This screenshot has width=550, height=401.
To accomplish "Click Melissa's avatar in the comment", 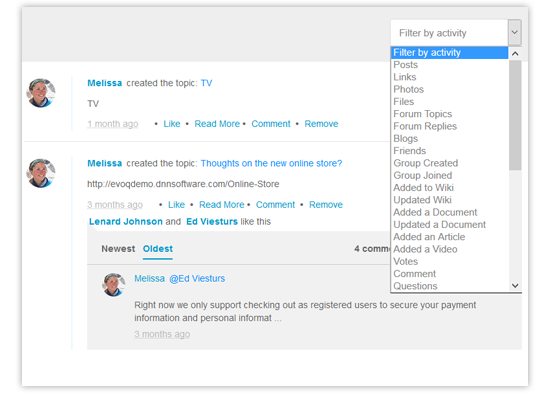I will click(x=114, y=285).
